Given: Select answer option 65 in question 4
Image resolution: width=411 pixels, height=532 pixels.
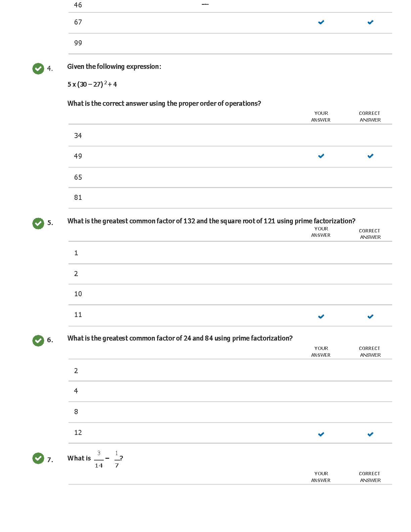Looking at the screenshot, I should 78,177.
